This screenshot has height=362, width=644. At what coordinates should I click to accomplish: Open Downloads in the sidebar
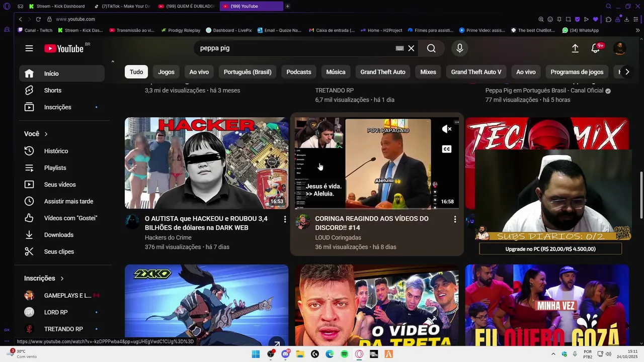[62, 235]
